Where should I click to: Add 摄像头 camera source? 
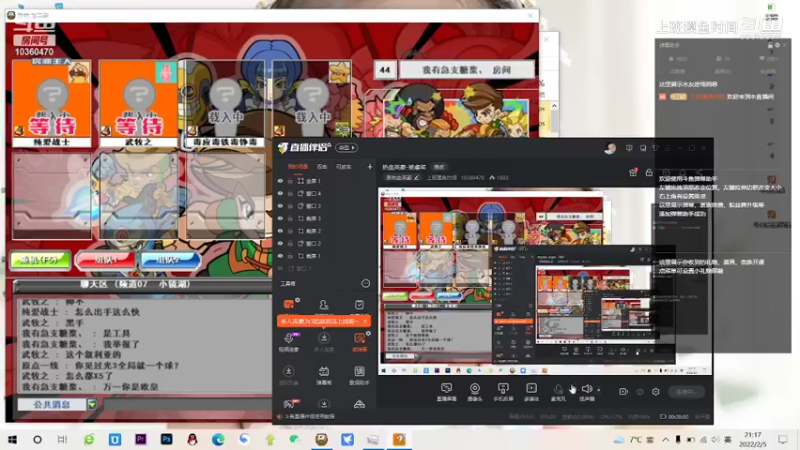click(474, 392)
